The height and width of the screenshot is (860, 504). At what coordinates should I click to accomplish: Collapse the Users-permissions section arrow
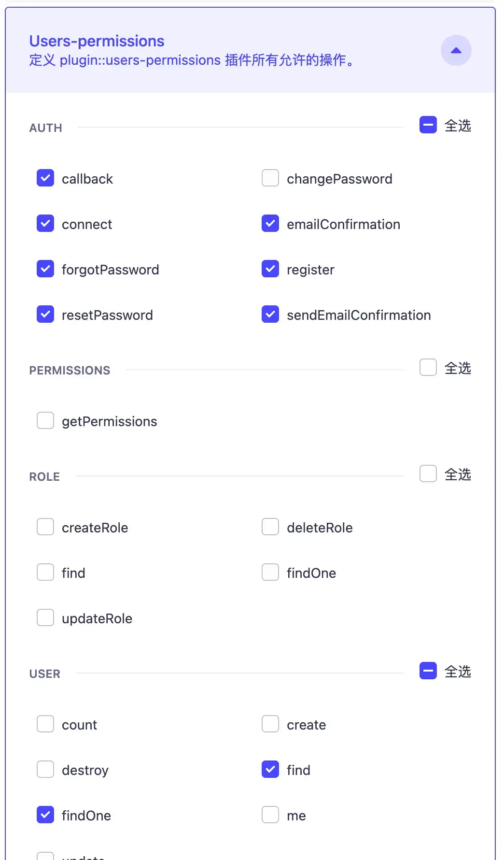pos(456,50)
